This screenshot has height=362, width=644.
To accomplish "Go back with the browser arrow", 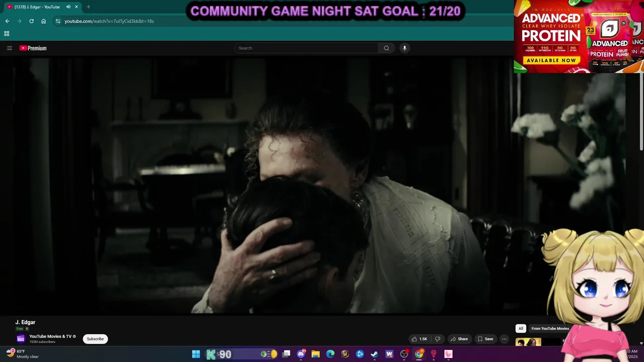I will [7, 21].
